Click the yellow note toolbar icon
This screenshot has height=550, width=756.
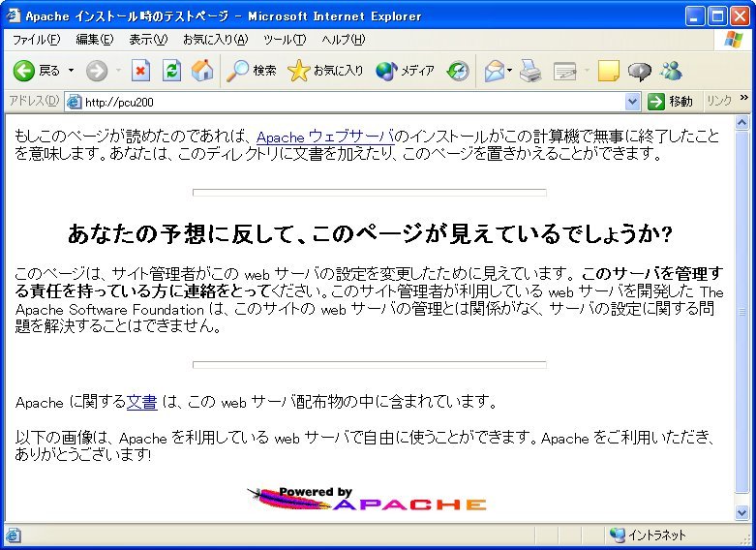(608, 72)
